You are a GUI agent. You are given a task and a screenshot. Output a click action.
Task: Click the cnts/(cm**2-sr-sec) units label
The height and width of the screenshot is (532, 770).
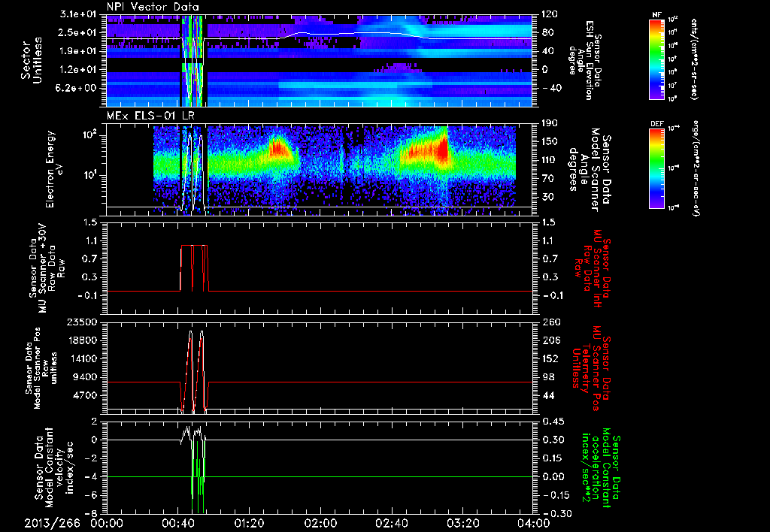pos(694,59)
